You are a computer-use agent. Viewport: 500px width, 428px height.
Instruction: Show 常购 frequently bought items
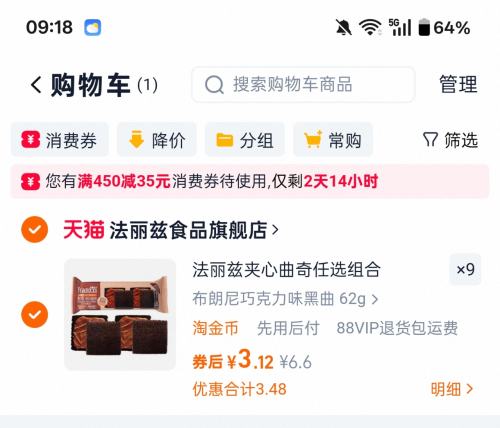coord(333,140)
